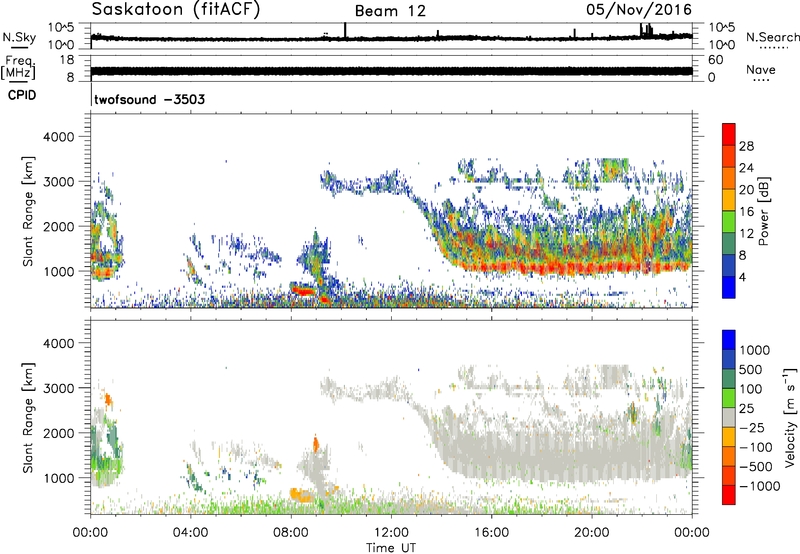Click the '16:00' time axis label
Image resolution: width=800 pixels, height=554 pixels.
point(491,533)
